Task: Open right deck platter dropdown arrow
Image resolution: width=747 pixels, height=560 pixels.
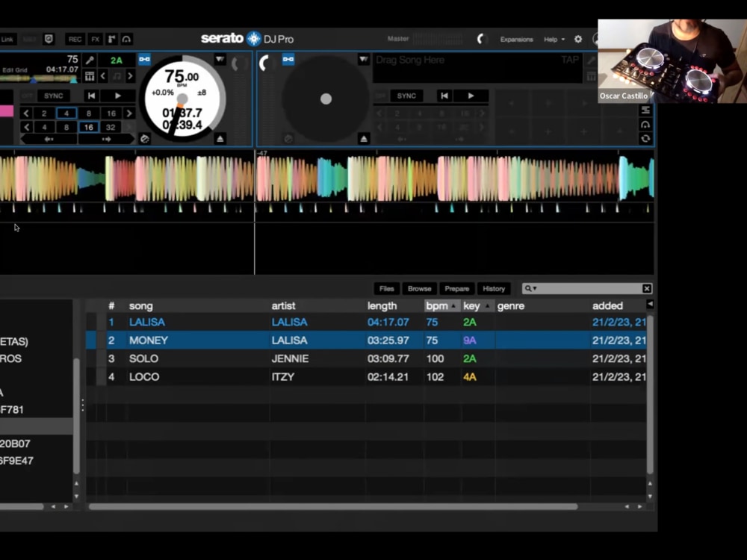Action: coord(364,60)
